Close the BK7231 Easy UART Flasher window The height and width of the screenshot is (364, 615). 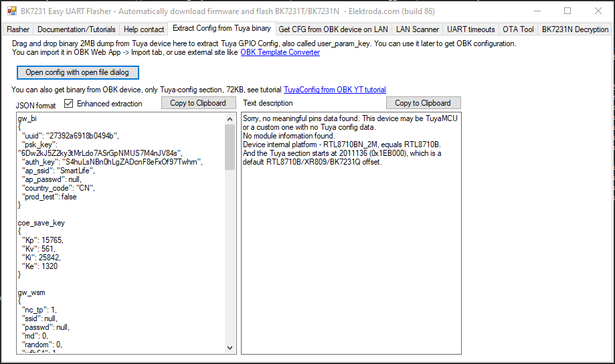coord(598,11)
